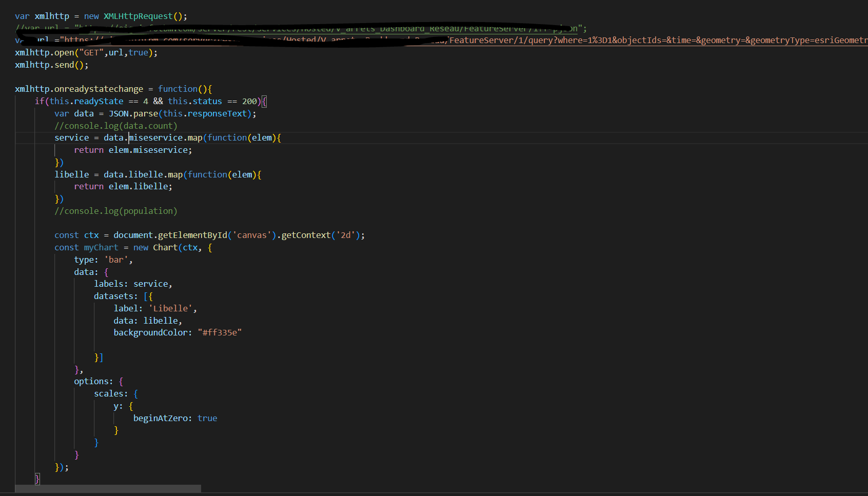Place cursor on the XMLHttpRequest constructor call
The width and height of the screenshot is (868, 496).
coord(138,16)
